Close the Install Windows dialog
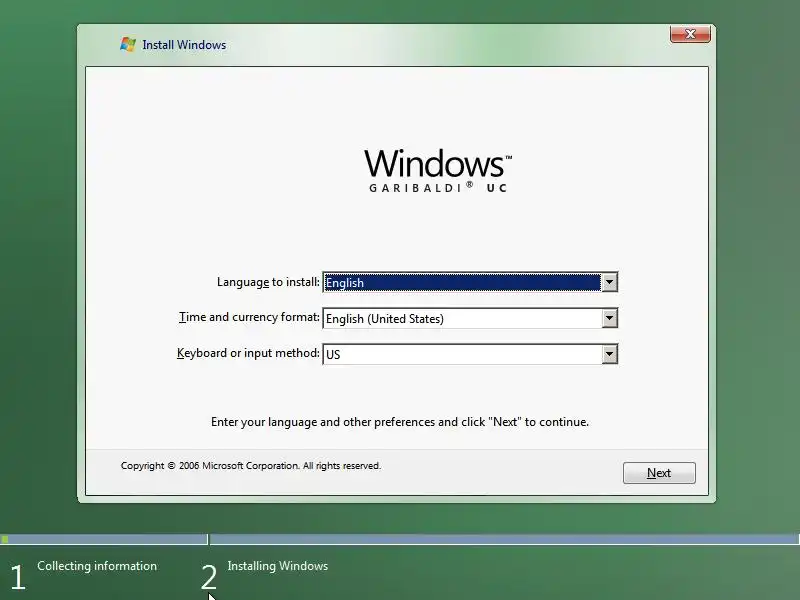The height and width of the screenshot is (600, 800). tap(690, 34)
